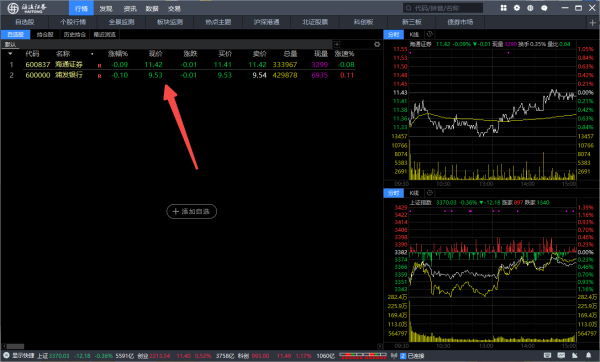Add a new page with the plus icon
The image size is (600, 362).
pos(592,23)
